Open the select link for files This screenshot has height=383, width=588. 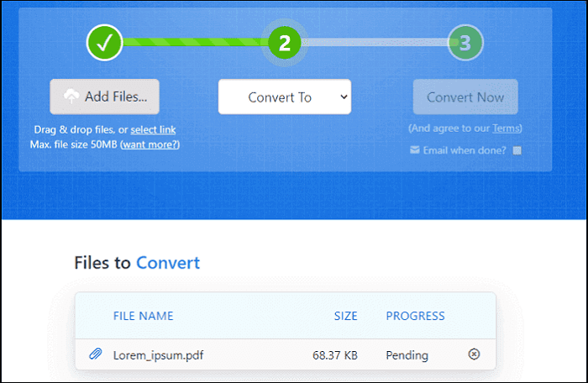coord(153,129)
